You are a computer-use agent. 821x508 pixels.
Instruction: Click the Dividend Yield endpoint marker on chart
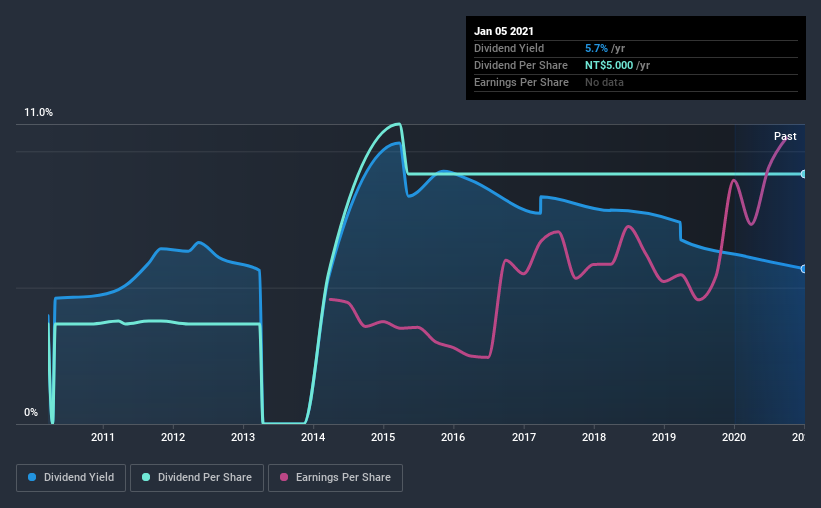(803, 269)
